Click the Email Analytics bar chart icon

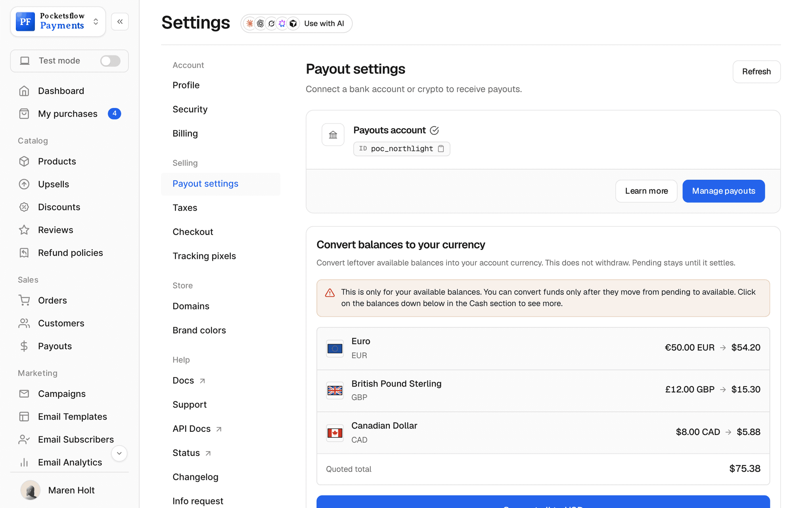pyautogui.click(x=24, y=462)
